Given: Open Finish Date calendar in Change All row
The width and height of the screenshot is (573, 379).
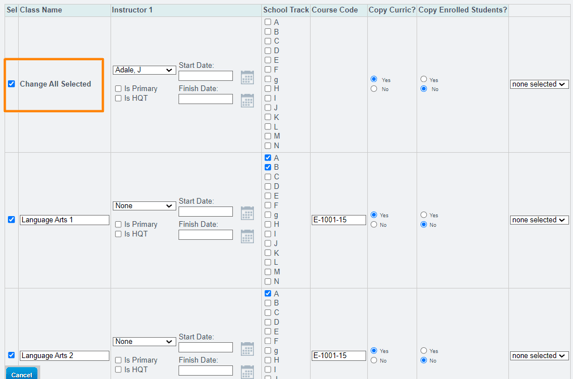Looking at the screenshot, I should tap(247, 101).
